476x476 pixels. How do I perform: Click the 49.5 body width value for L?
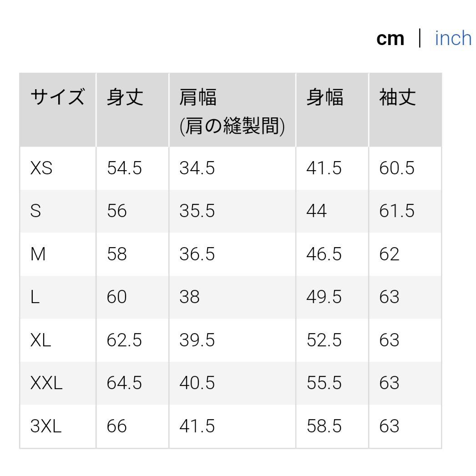click(x=324, y=297)
